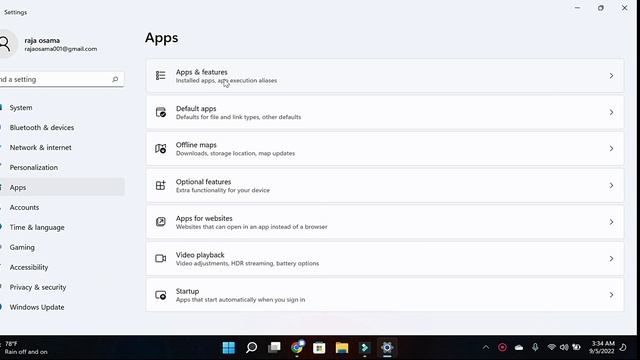
Task: Expand Apps for websites chevron
Action: [611, 222]
